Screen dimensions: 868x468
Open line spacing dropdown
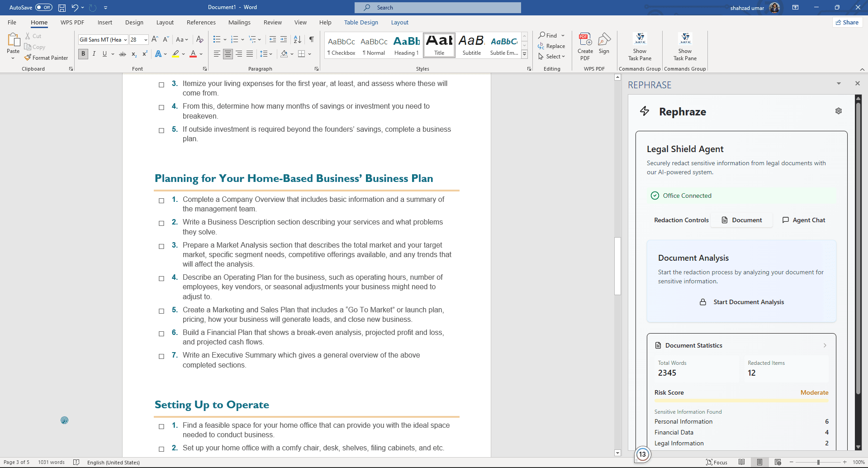point(266,54)
